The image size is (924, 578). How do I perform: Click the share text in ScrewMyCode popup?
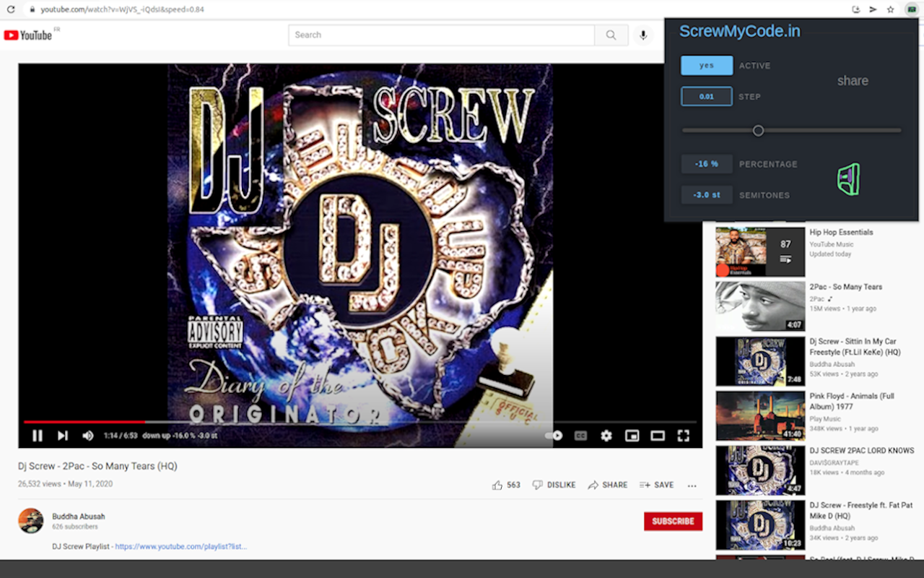(x=853, y=81)
